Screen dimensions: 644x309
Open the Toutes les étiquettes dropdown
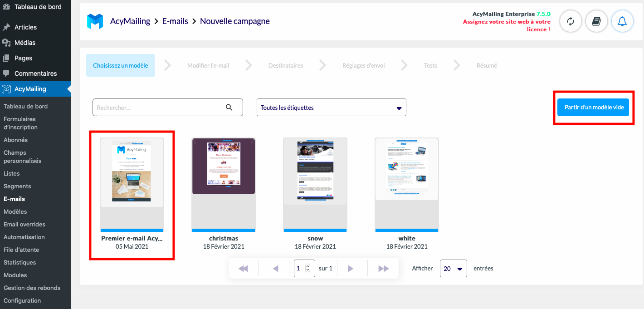click(332, 108)
